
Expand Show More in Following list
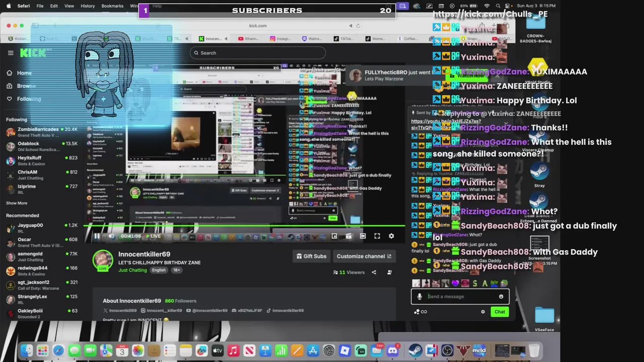click(x=17, y=203)
